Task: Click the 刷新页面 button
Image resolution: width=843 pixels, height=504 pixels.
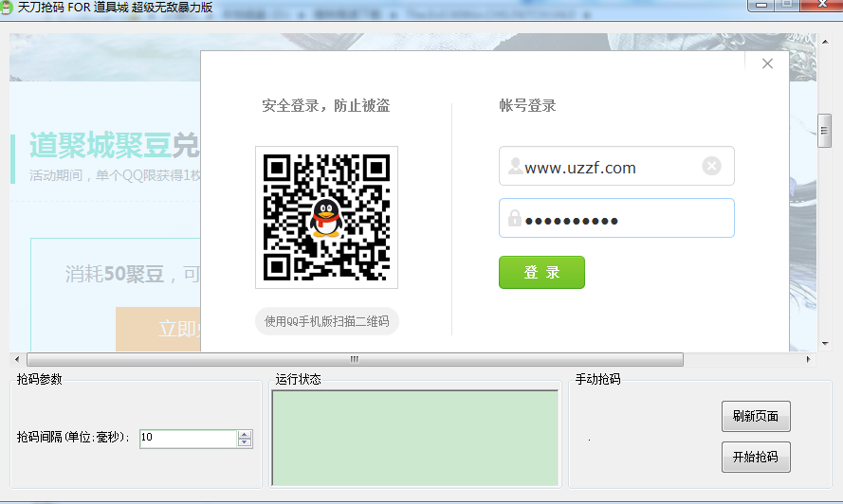Action: click(756, 416)
